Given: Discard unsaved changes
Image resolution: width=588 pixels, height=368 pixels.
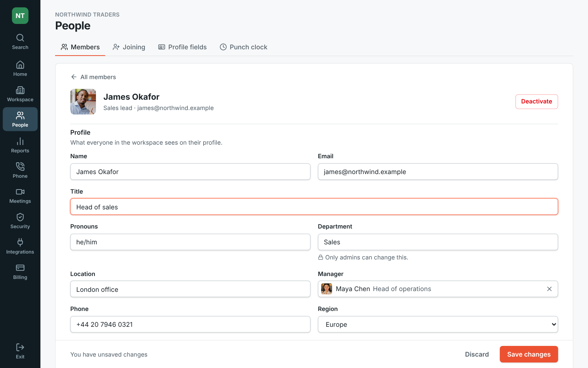Looking at the screenshot, I should point(477,354).
